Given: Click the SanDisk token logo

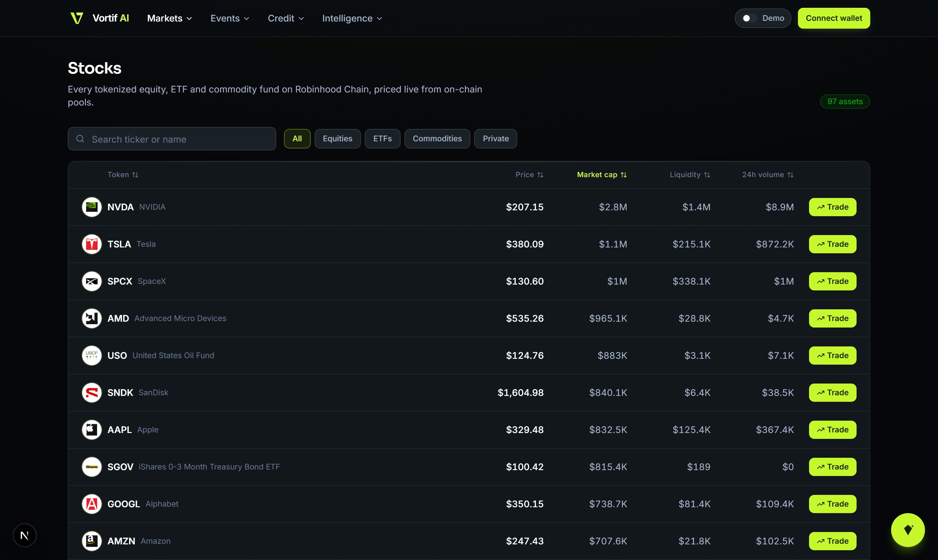Looking at the screenshot, I should [92, 392].
